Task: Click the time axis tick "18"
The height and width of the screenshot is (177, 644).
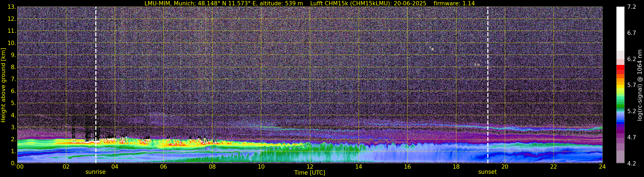Action: point(456,167)
